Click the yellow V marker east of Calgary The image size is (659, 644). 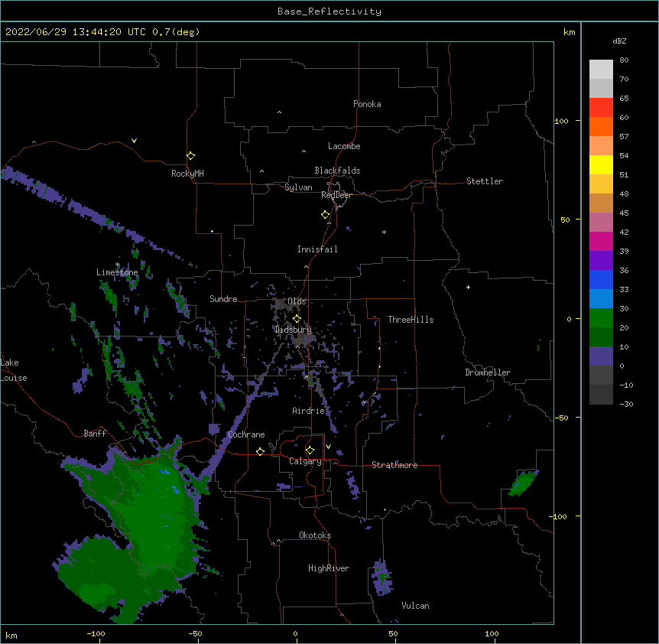(x=328, y=447)
